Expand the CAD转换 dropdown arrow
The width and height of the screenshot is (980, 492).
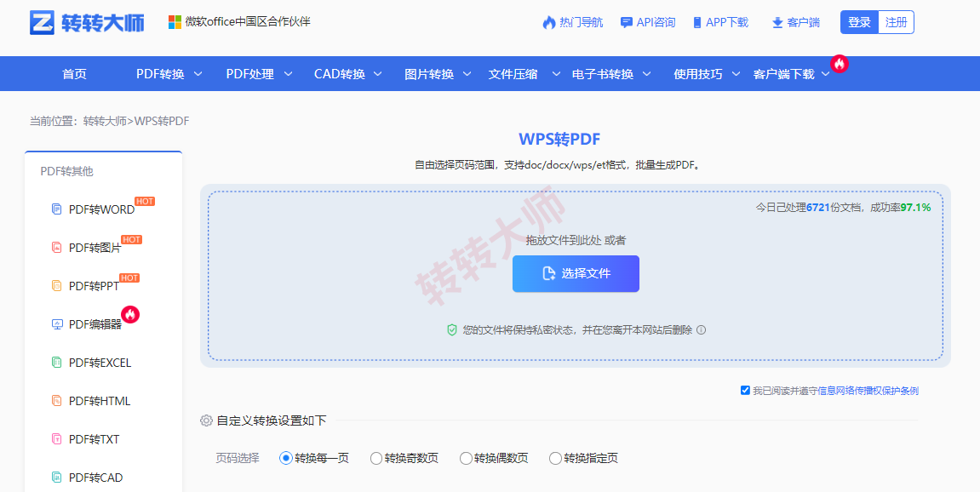pos(378,74)
